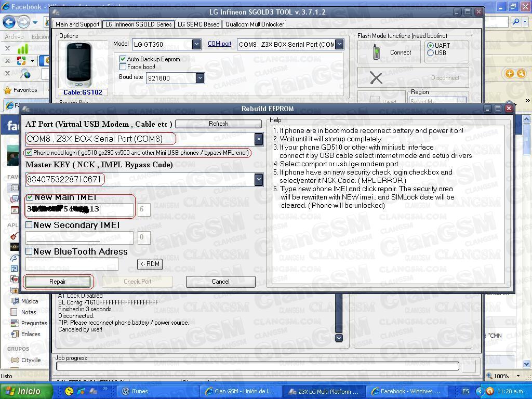Open Preguntas in Facebook sidebar
Image resolution: width=532 pixels, height=399 pixels.
34,323
